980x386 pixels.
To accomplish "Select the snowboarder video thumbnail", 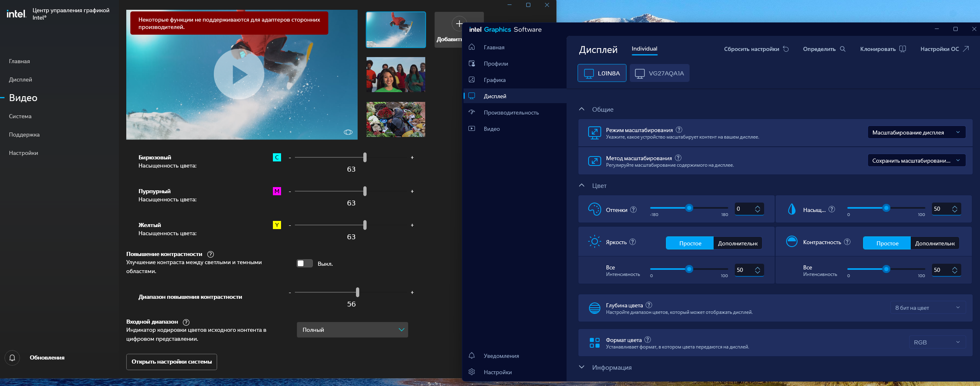I will 396,30.
